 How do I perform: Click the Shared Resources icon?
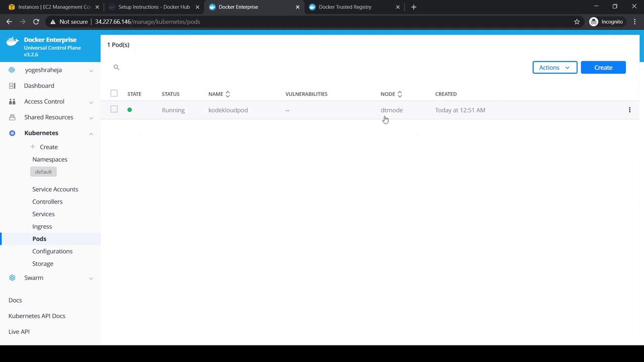[12, 117]
